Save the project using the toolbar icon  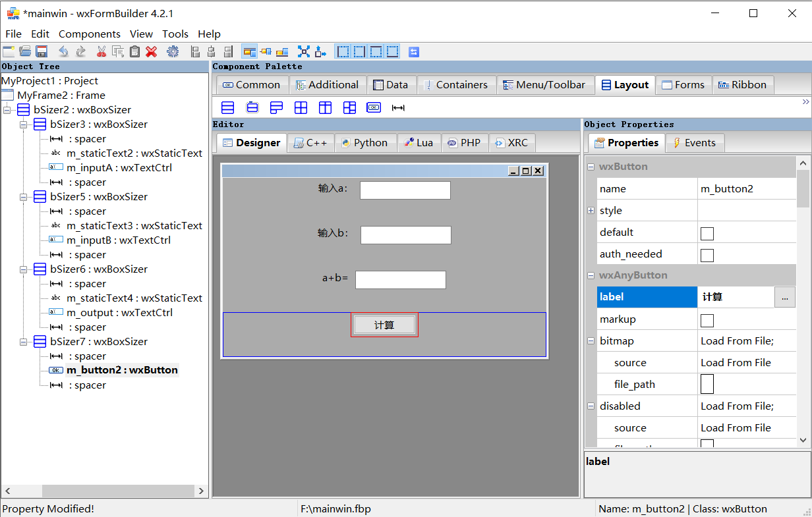(x=42, y=51)
